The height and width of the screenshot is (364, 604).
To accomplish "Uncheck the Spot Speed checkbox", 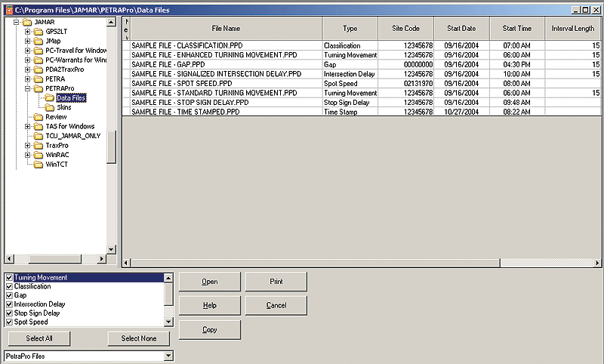I will point(9,322).
